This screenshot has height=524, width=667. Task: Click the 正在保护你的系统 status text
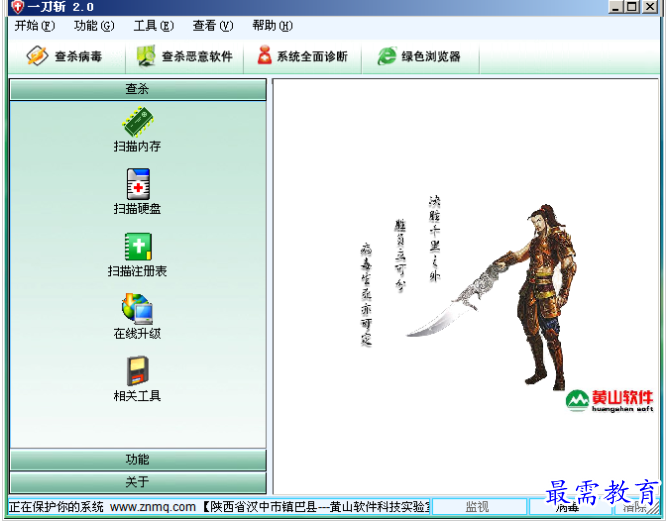coord(56,507)
